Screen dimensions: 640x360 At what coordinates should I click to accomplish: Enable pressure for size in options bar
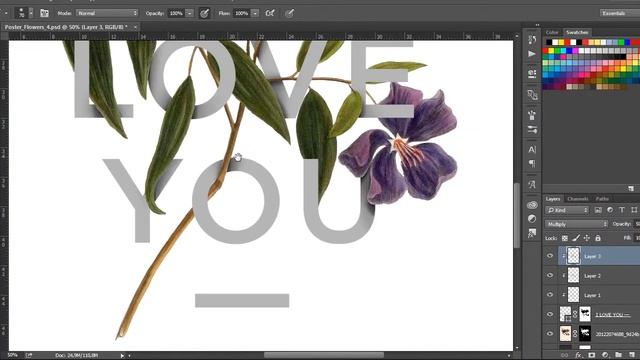(x=289, y=13)
